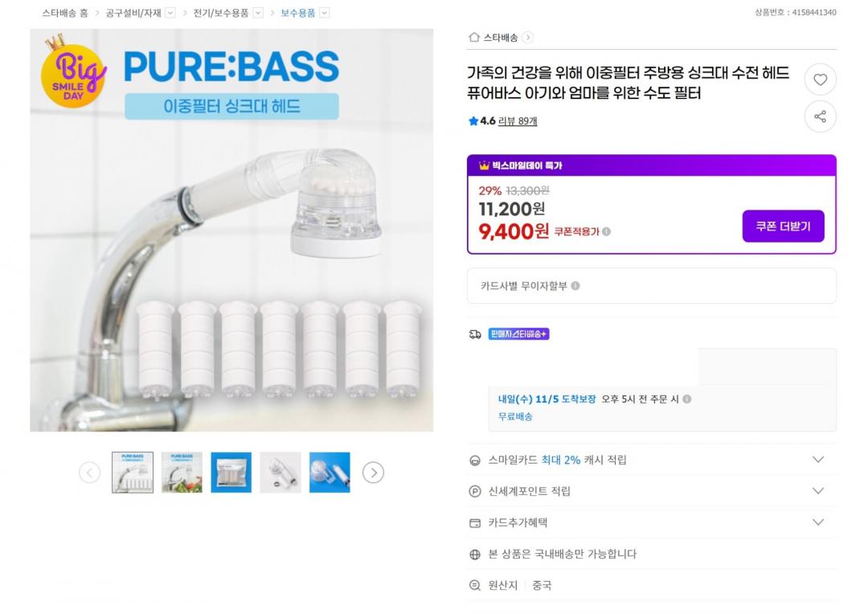Image resolution: width=868 pixels, height=614 pixels.
Task: Click info icon after 오후 5시 전 주문 시
Action: click(687, 399)
